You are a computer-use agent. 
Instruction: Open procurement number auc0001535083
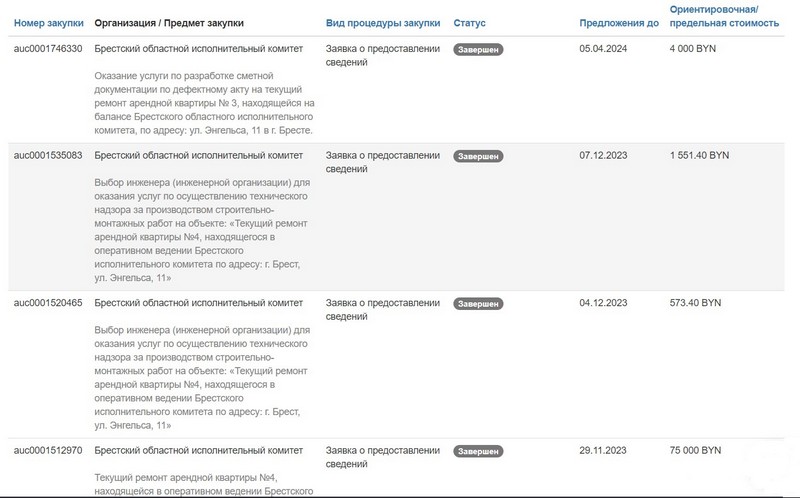(48, 156)
